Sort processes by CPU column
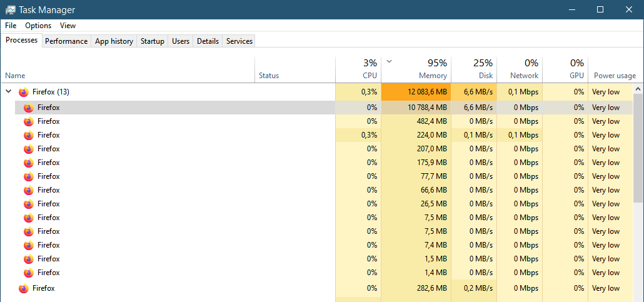Image resolution: width=644 pixels, height=302 pixels. pos(358,69)
